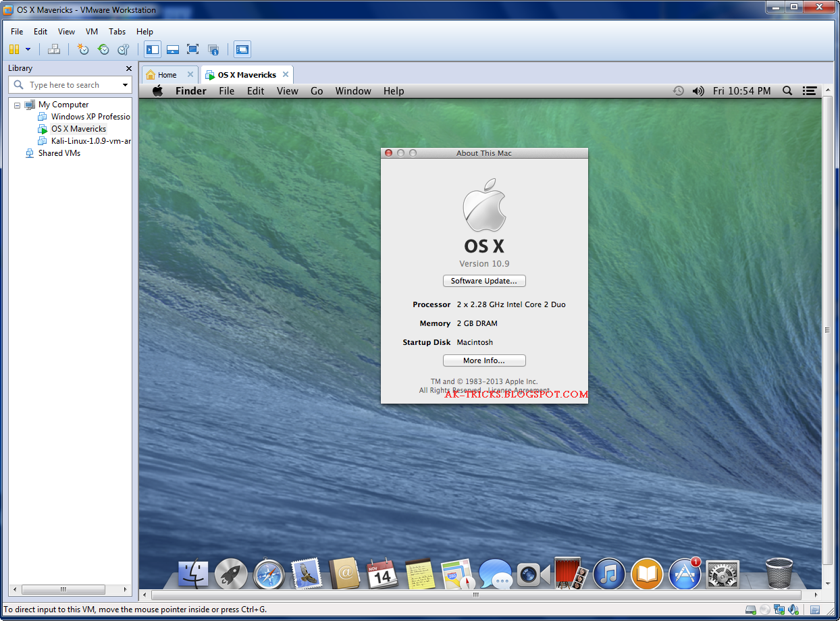Open Finder from the Dock
840x621 pixels.
tap(194, 574)
